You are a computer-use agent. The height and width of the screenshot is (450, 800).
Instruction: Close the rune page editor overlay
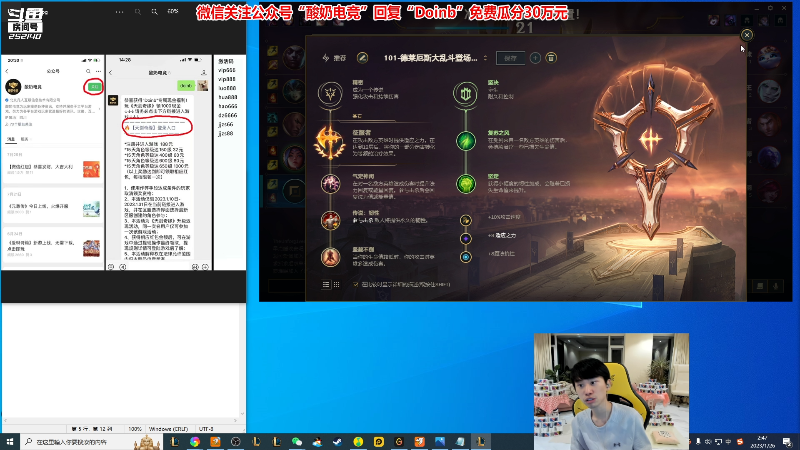click(746, 35)
